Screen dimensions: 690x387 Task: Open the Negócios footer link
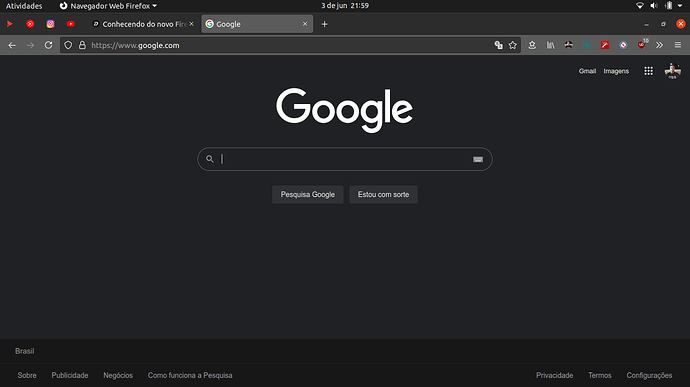click(x=118, y=375)
